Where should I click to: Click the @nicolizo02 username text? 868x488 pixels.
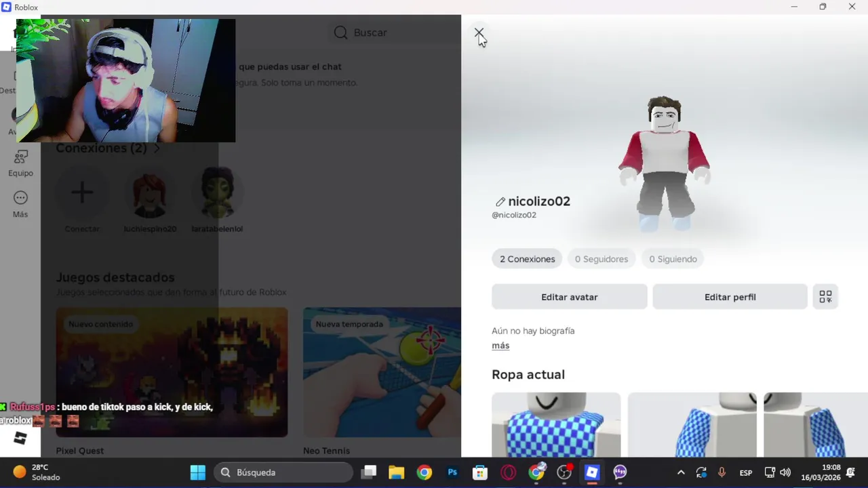(x=514, y=215)
